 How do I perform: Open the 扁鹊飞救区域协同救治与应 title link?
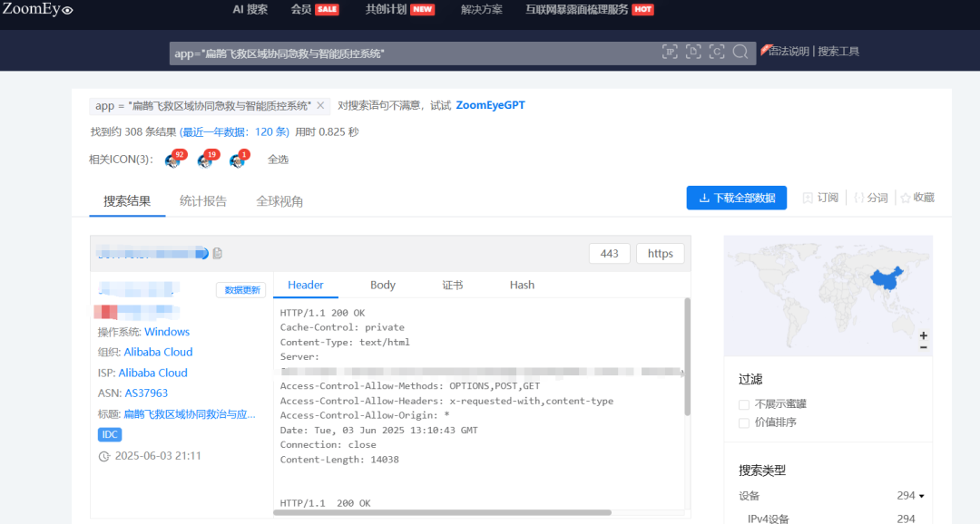[190, 414]
